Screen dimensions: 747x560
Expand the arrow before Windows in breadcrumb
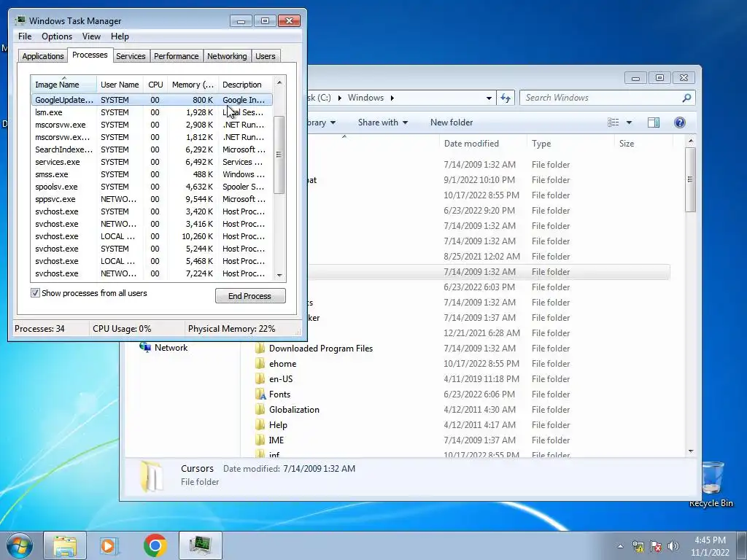tap(340, 98)
